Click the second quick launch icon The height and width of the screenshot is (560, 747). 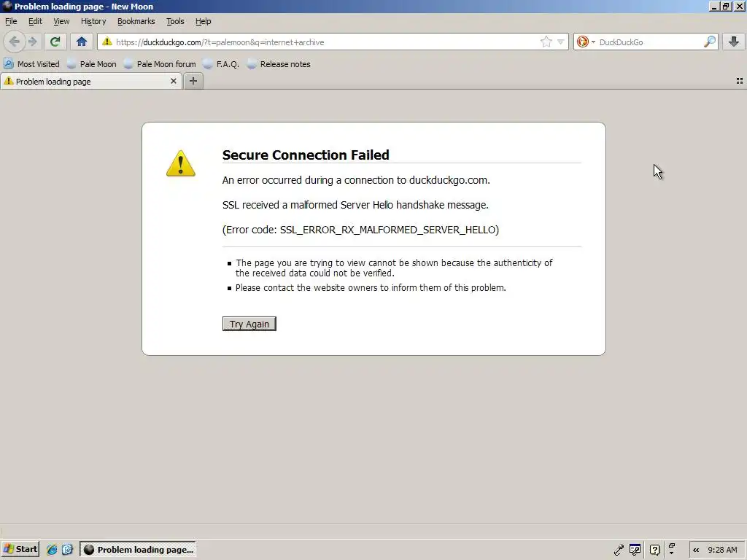[x=67, y=550]
